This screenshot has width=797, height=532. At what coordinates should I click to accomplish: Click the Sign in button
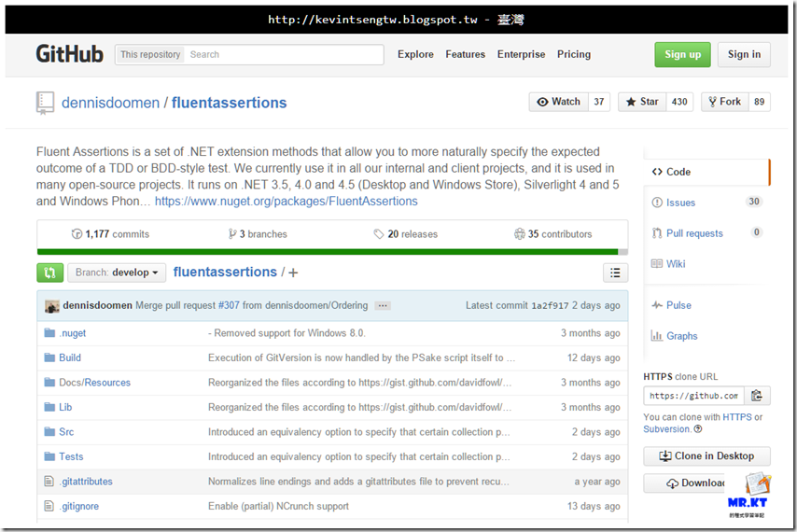[744, 54]
